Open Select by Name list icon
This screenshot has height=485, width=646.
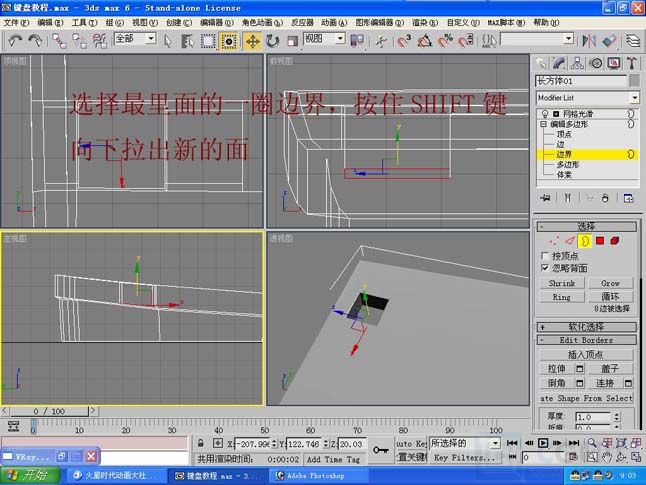pos(188,41)
